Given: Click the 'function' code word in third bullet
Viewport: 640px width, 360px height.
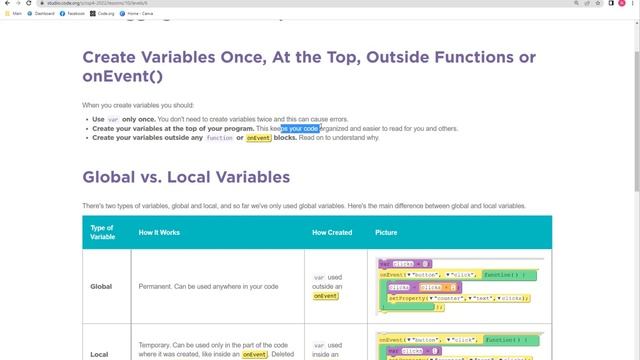Looking at the screenshot, I should [220, 138].
